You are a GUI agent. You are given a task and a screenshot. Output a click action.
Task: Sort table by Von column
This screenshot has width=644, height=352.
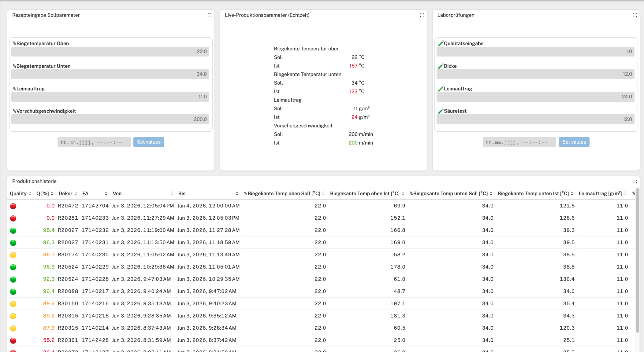pos(172,194)
